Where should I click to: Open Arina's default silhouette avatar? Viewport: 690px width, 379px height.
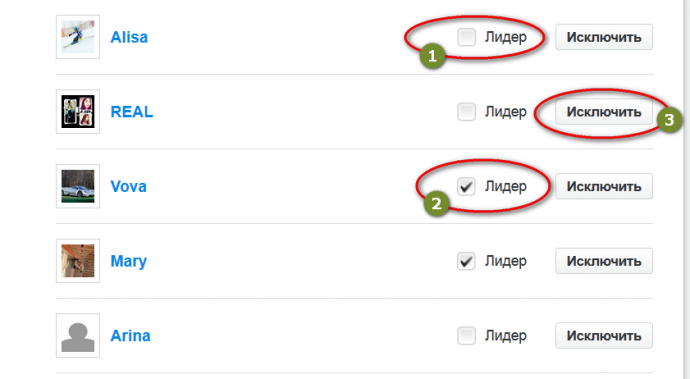78,335
